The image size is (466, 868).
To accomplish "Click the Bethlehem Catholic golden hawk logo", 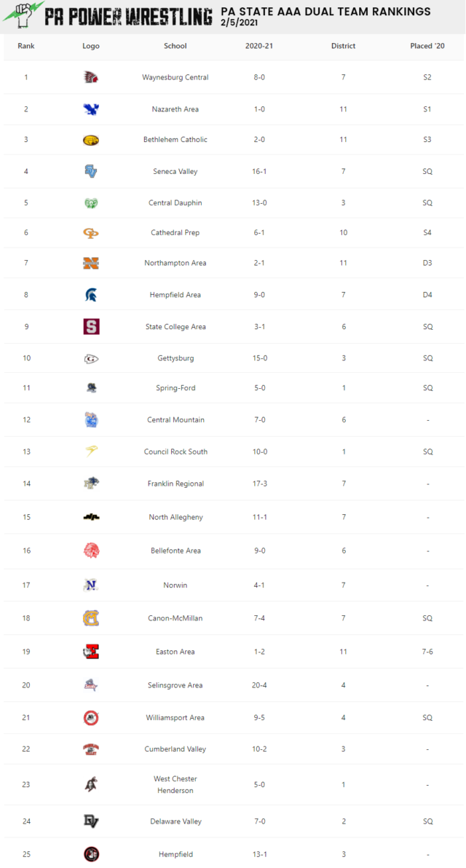I will 91,140.
